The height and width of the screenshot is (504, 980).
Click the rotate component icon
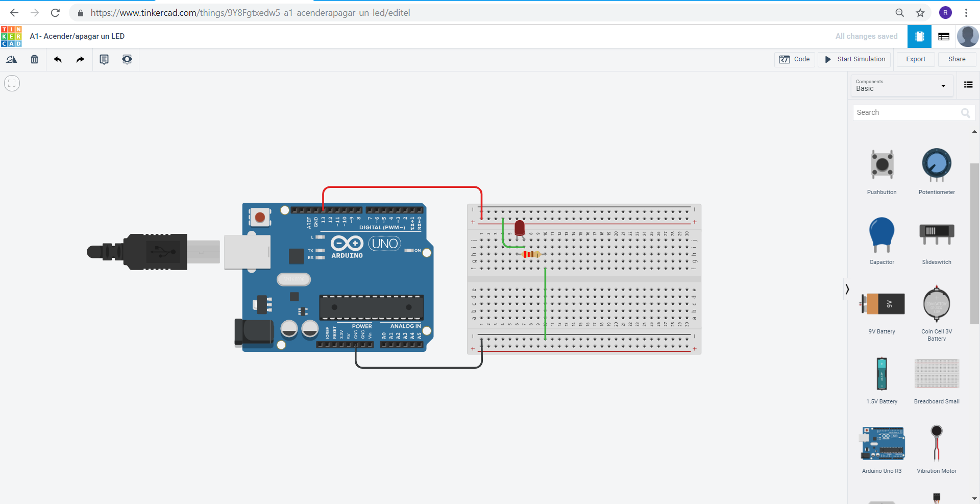(11, 59)
